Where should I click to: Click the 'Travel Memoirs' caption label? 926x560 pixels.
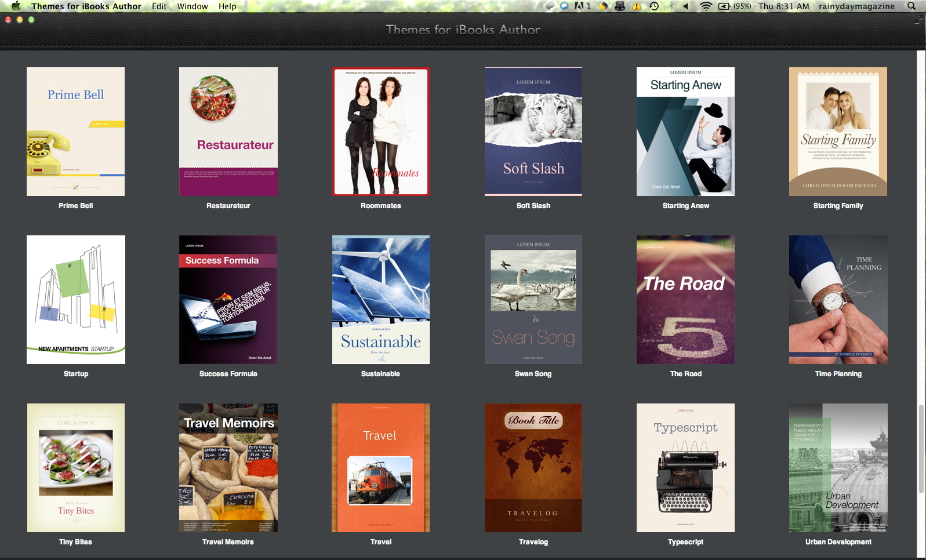tap(228, 542)
